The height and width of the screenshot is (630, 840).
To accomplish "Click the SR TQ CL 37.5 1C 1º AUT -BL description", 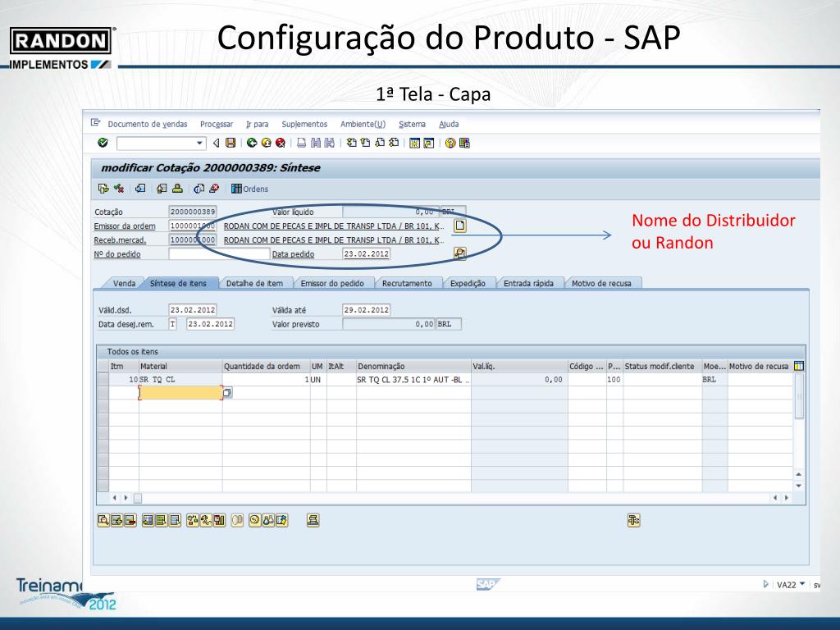I will 413,379.
